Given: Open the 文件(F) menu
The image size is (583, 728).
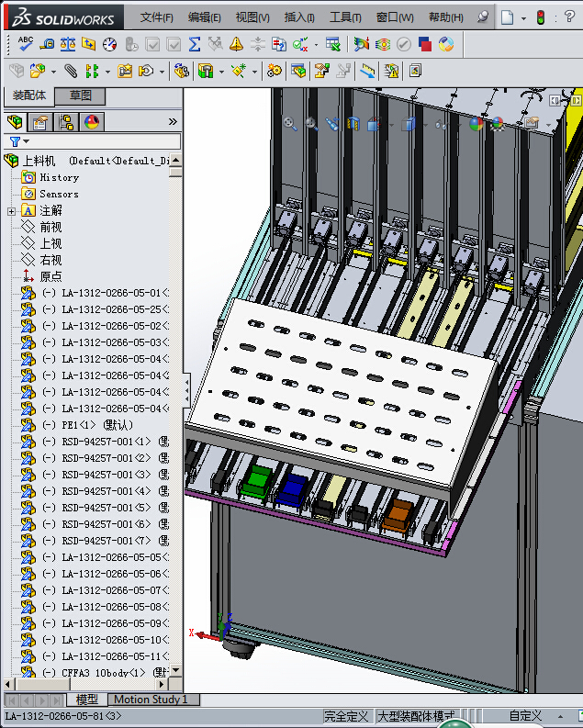Looking at the screenshot, I should [156, 17].
